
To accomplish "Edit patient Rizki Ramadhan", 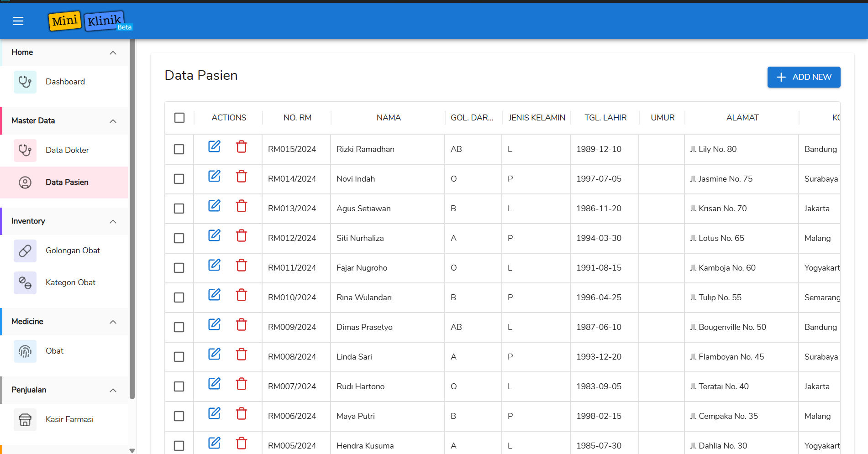I will (214, 146).
